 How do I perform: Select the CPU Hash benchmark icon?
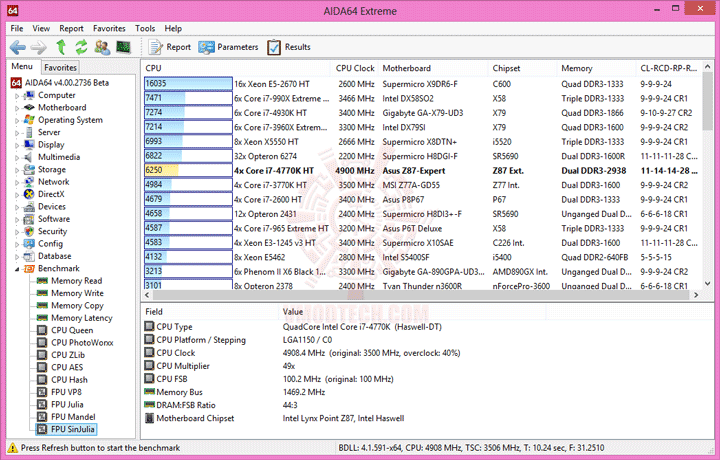[x=42, y=380]
